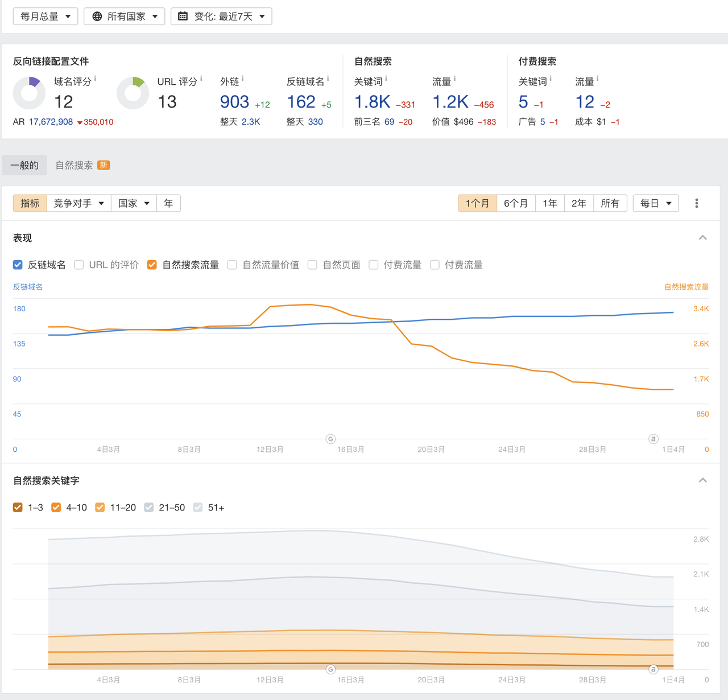Open the paid traffic 12 link

point(585,102)
